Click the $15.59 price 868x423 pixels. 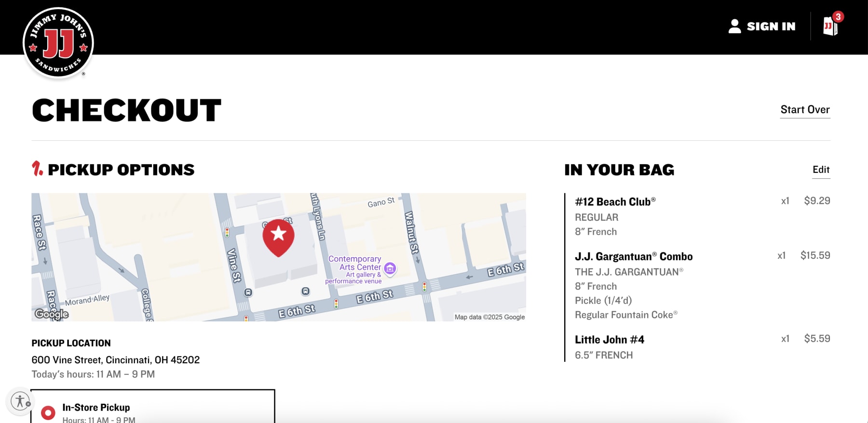(815, 255)
